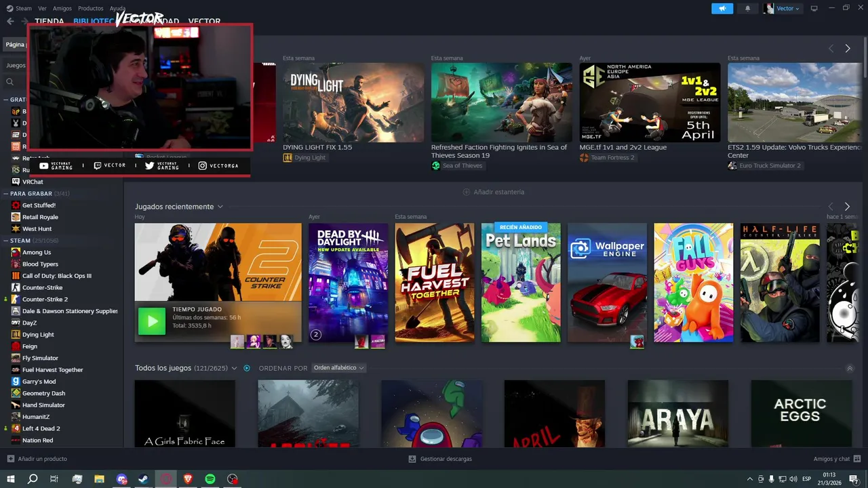The width and height of the screenshot is (868, 488).
Task: Open the Euro Truck Simulator 2 game link
Action: pos(764,166)
